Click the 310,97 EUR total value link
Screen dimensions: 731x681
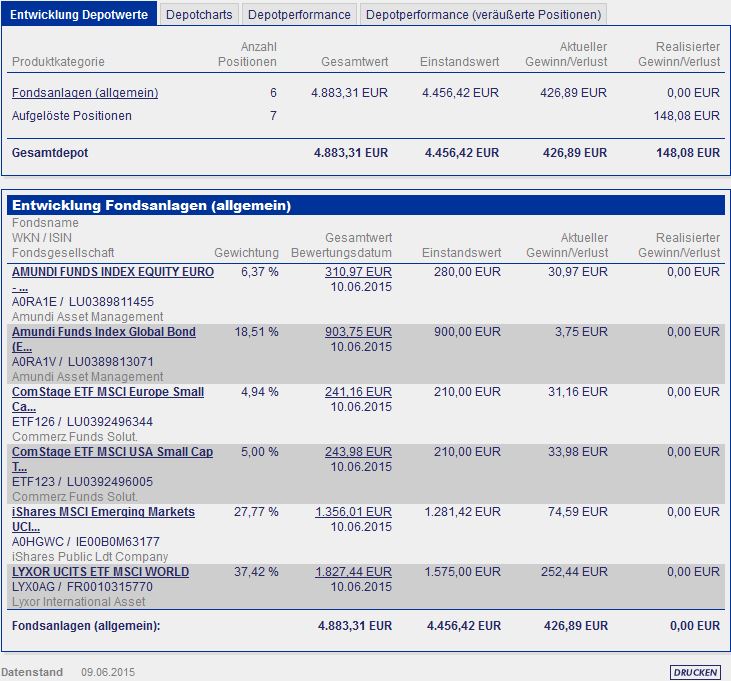tap(358, 272)
